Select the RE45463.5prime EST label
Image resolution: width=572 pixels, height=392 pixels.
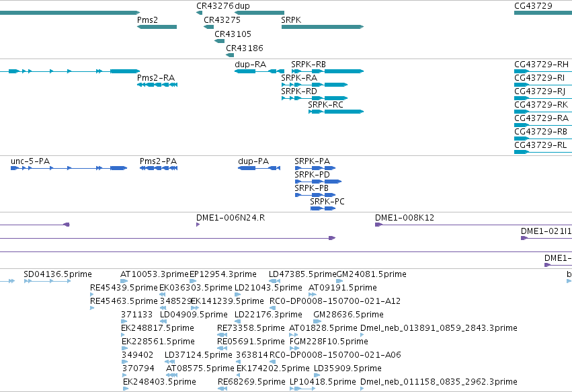(x=124, y=301)
